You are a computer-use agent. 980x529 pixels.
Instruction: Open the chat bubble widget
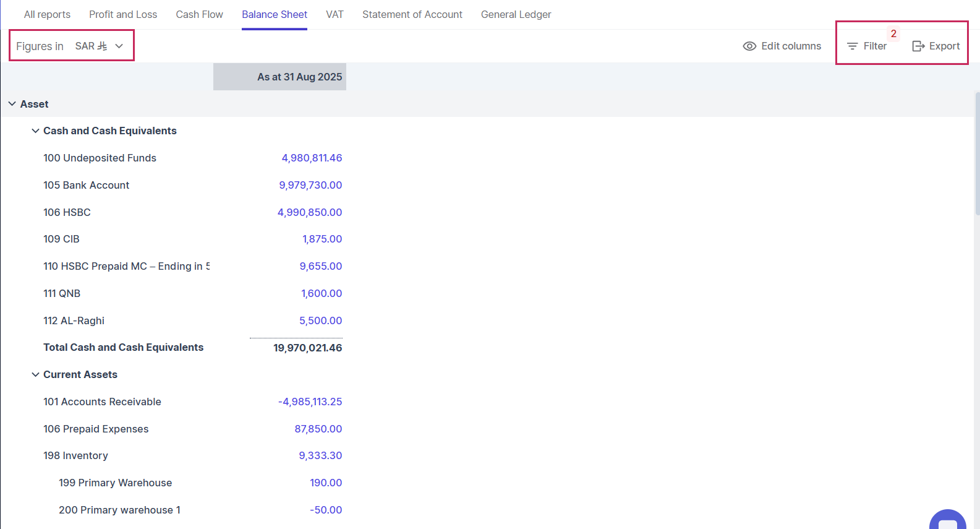947,520
